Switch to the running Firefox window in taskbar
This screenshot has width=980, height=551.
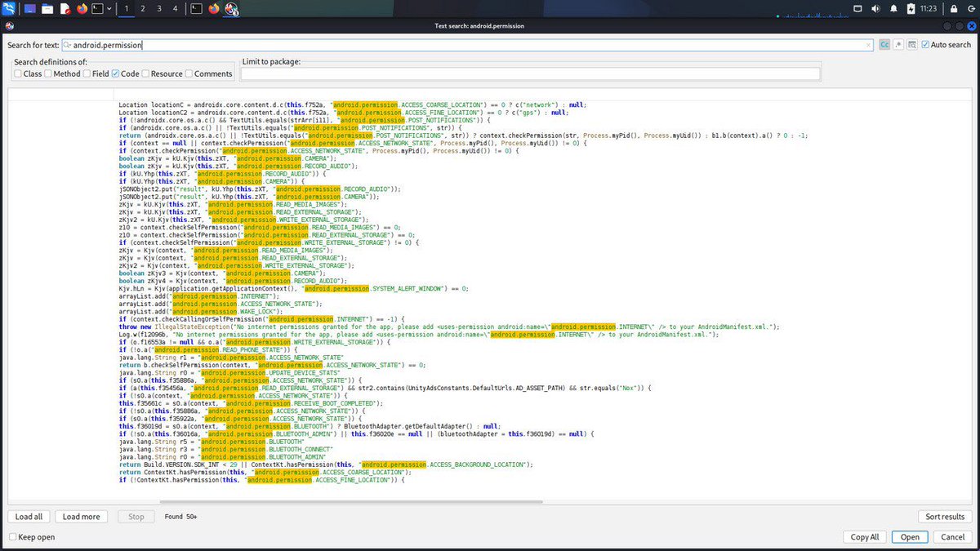[214, 9]
